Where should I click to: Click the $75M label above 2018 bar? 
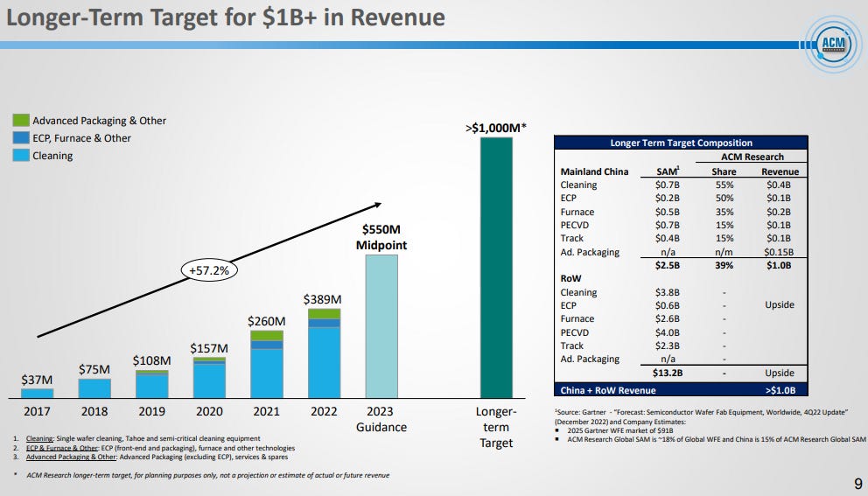click(x=94, y=369)
